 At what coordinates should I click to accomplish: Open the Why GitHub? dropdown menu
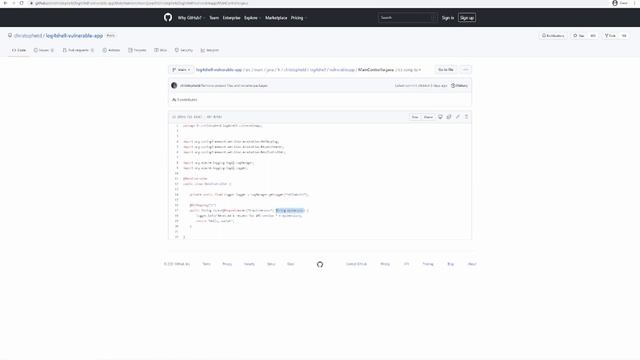click(x=191, y=18)
